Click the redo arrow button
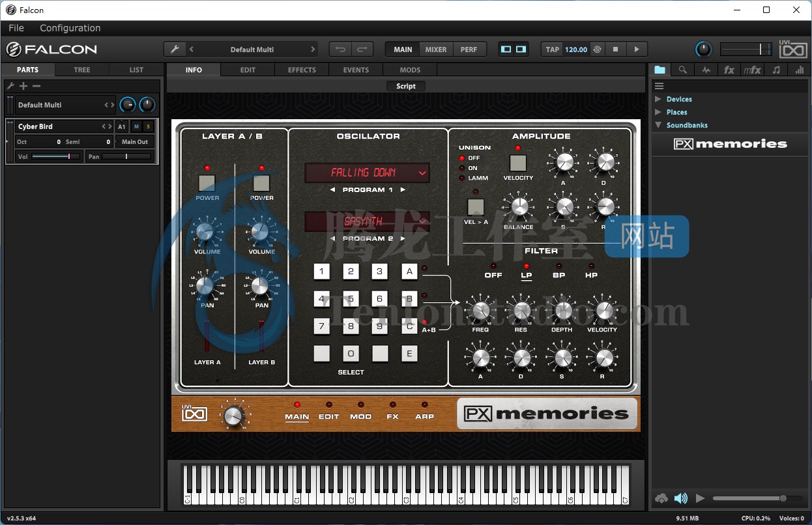Image resolution: width=812 pixels, height=525 pixels. point(362,50)
